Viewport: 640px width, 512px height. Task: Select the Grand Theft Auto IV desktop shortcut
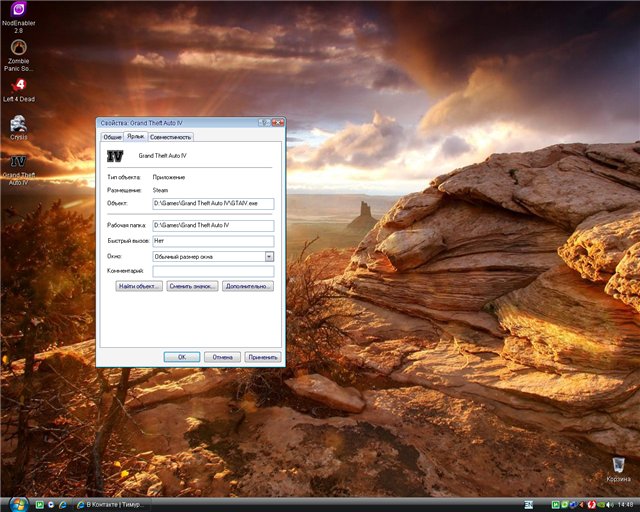18,171
